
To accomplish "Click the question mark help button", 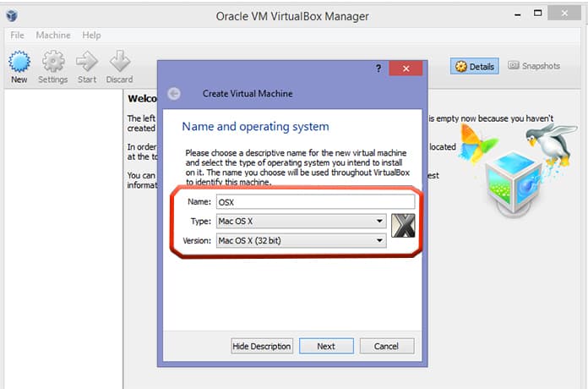I will pos(378,68).
